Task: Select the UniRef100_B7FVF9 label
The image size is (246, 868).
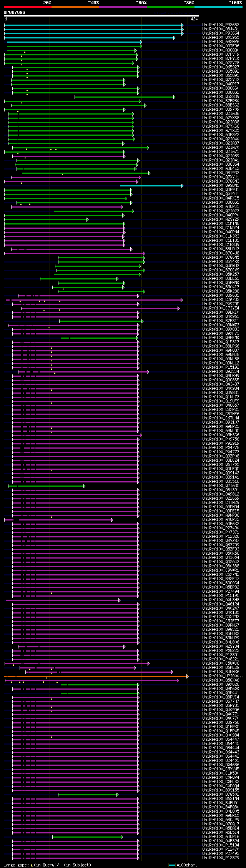Action: coord(221,55)
